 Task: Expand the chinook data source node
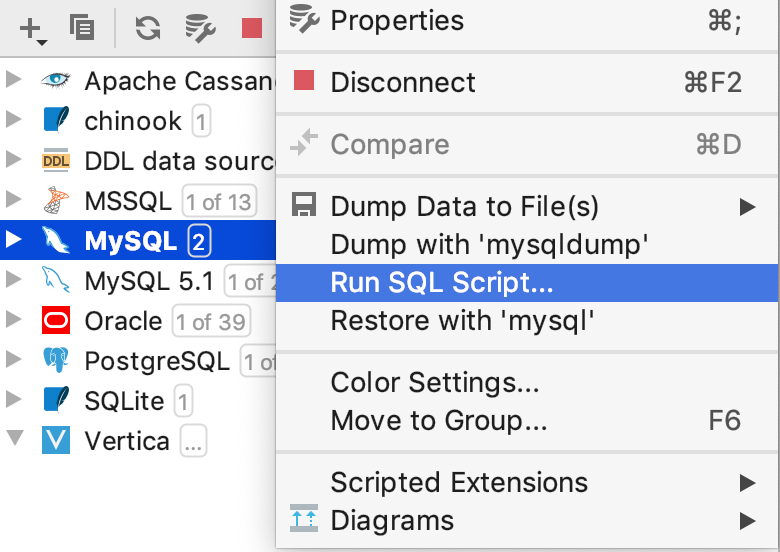(13, 121)
